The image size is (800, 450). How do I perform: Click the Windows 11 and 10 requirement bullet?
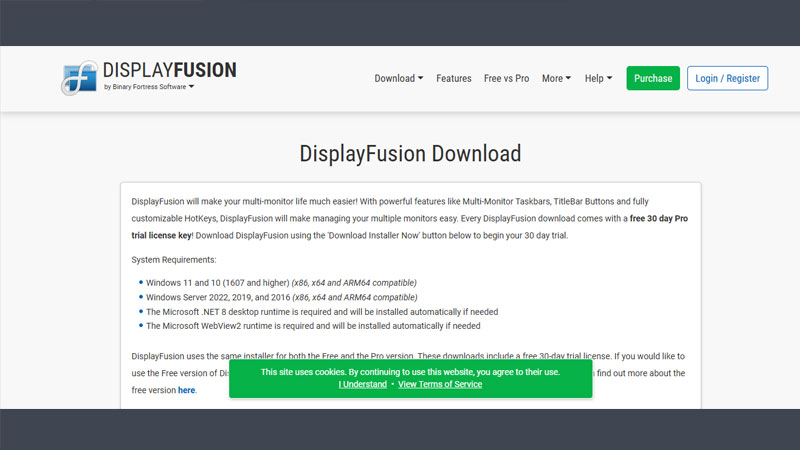(x=280, y=283)
